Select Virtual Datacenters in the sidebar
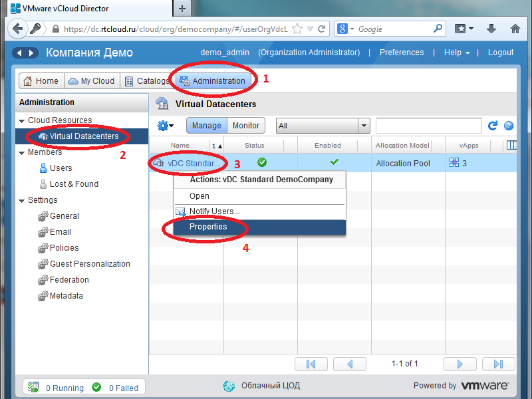 pos(82,136)
